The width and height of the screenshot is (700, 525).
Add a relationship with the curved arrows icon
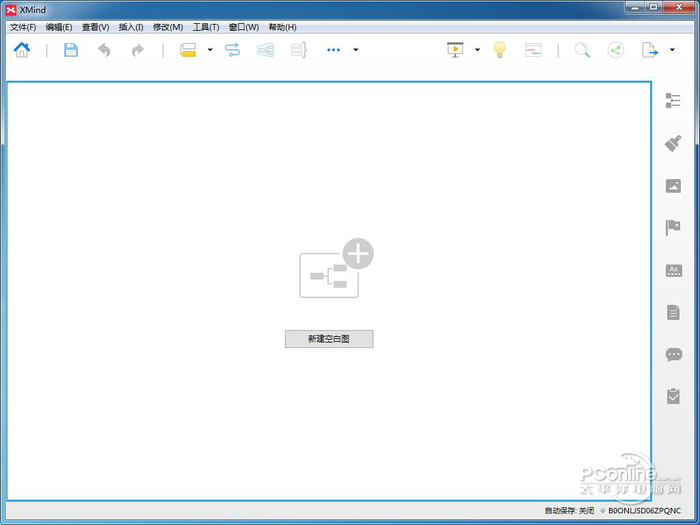point(232,50)
